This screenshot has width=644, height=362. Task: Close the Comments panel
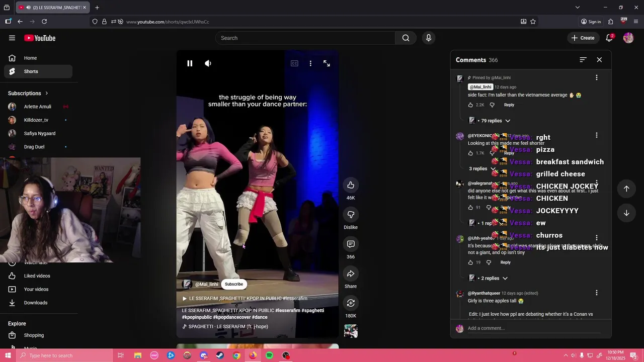click(x=599, y=60)
